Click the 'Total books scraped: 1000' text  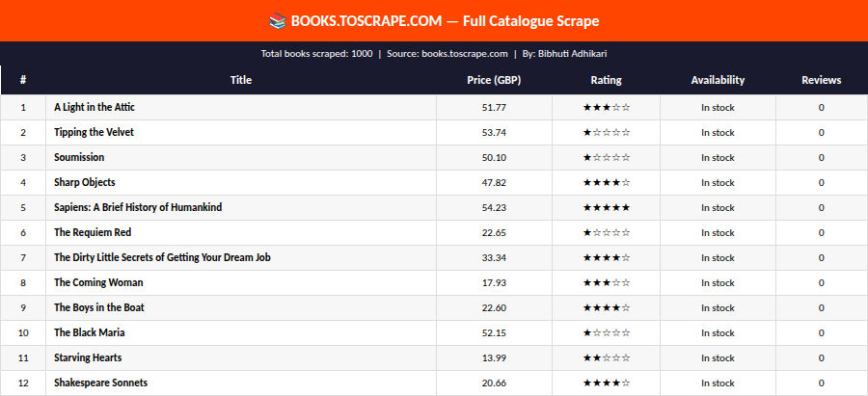pyautogui.click(x=316, y=54)
